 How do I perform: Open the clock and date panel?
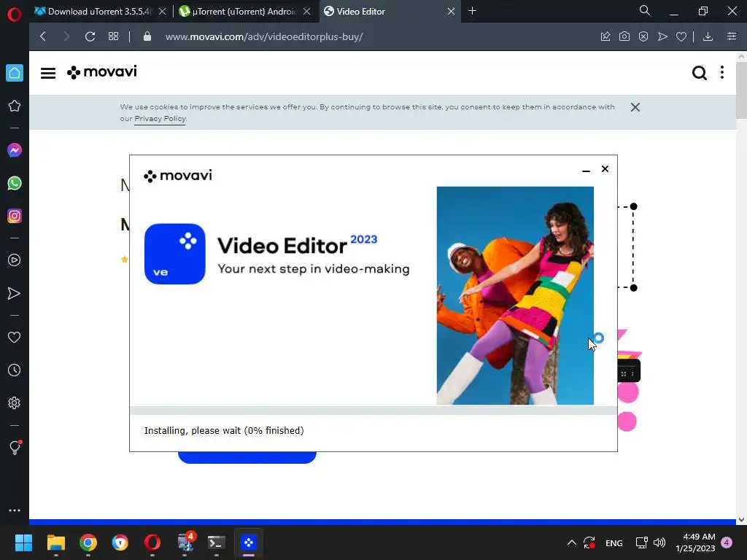695,542
